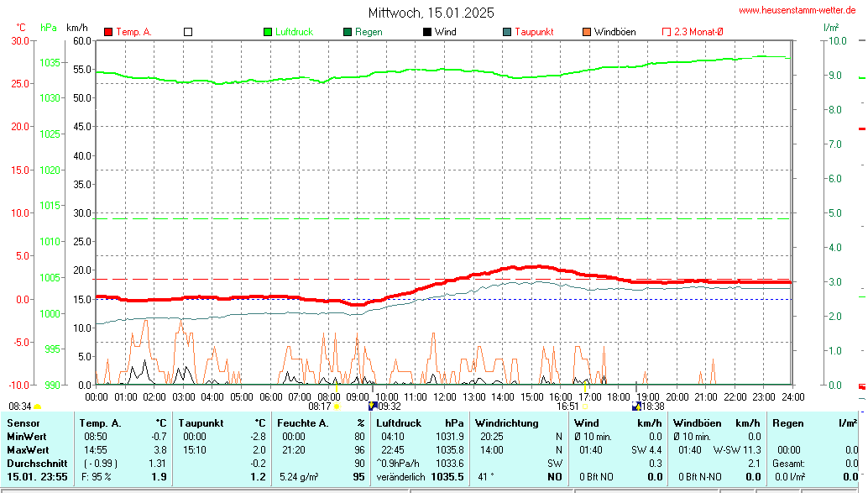The height and width of the screenshot is (493, 868).
Task: Click the moon icon beside 09:32
Action: click(373, 406)
